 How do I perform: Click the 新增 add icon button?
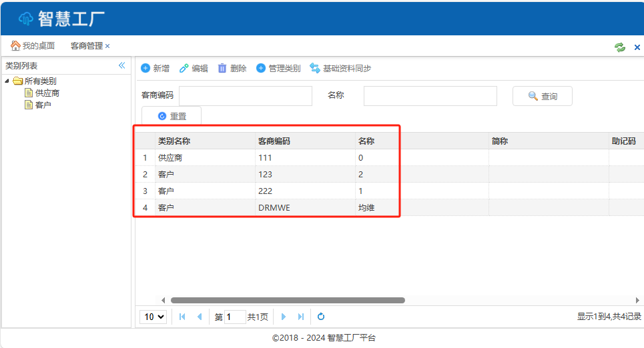coord(145,69)
